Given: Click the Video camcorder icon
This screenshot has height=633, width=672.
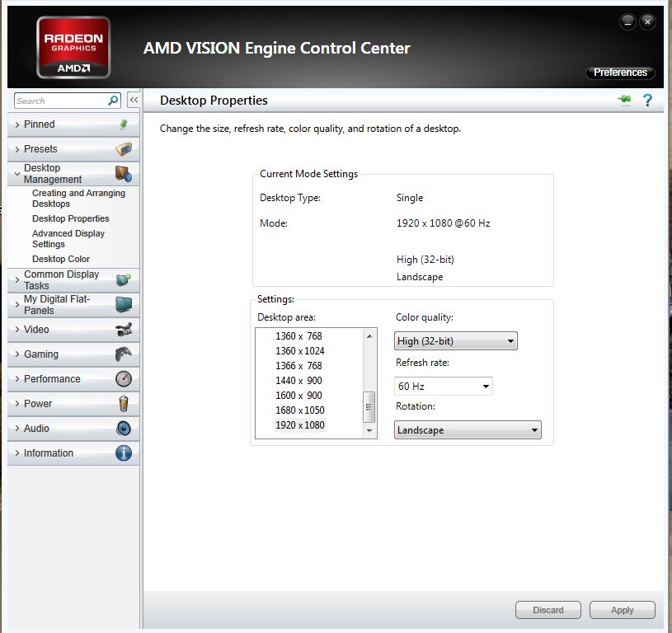Looking at the screenshot, I should (x=124, y=330).
